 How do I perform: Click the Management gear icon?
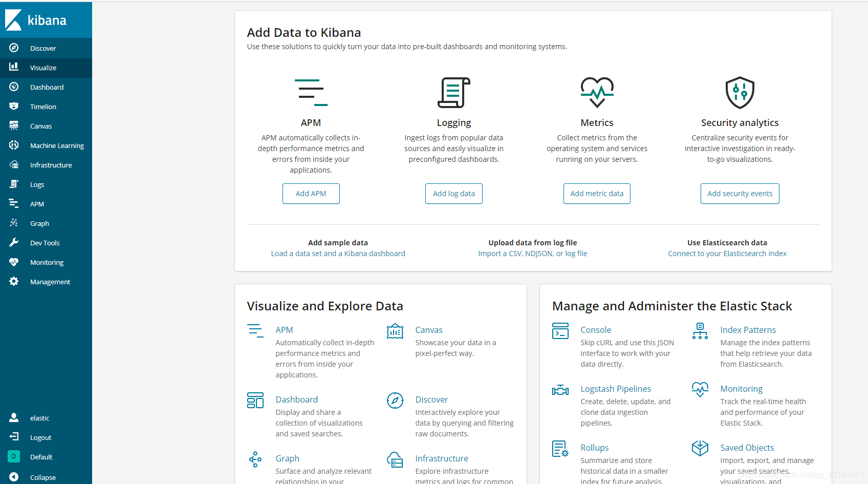click(14, 281)
